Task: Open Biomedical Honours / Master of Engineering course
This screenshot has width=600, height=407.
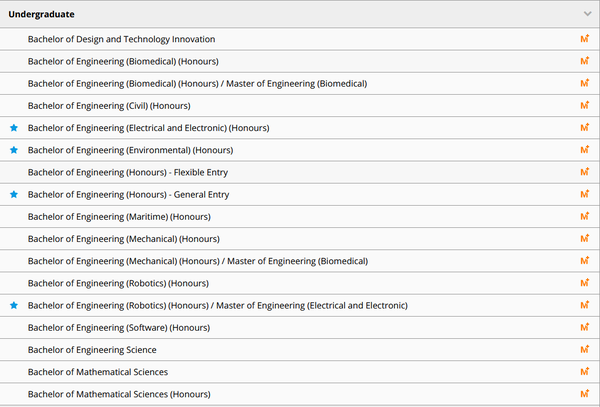Action: pyautogui.click(x=197, y=83)
